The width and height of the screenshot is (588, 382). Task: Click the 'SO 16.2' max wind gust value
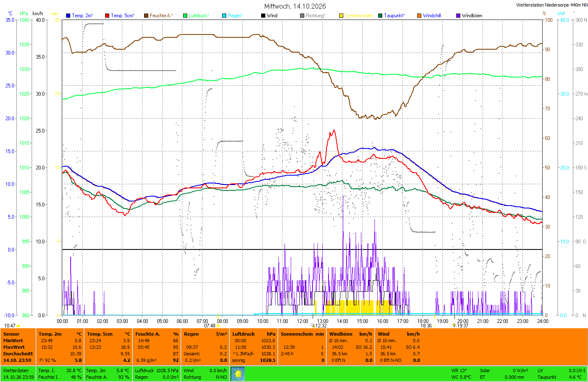point(364,347)
